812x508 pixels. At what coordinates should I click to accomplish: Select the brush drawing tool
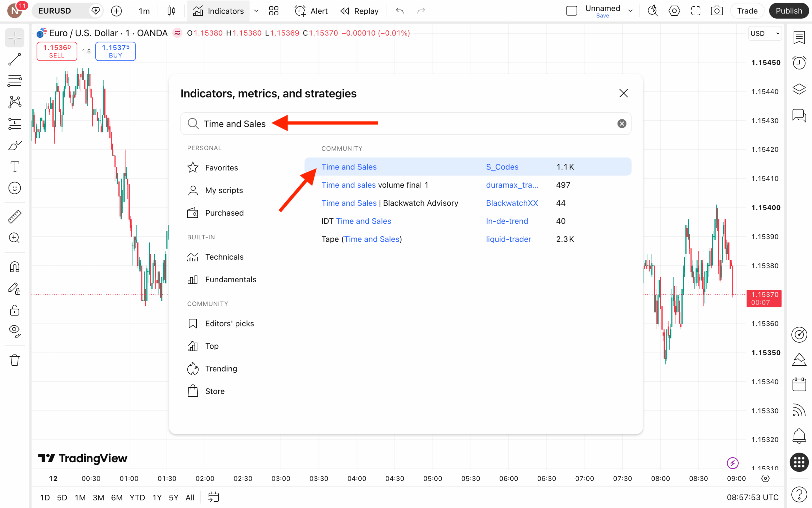pyautogui.click(x=14, y=145)
